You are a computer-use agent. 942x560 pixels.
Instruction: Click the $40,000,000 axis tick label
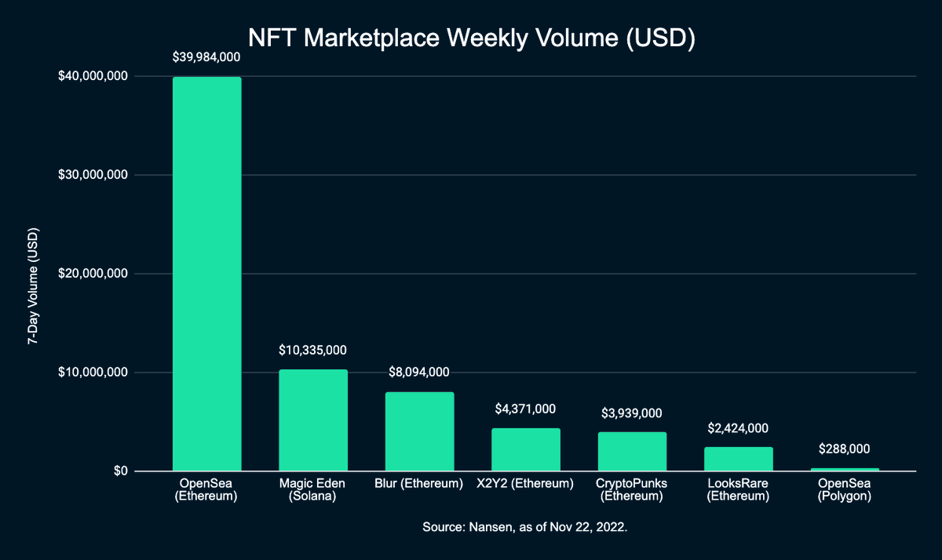click(93, 76)
